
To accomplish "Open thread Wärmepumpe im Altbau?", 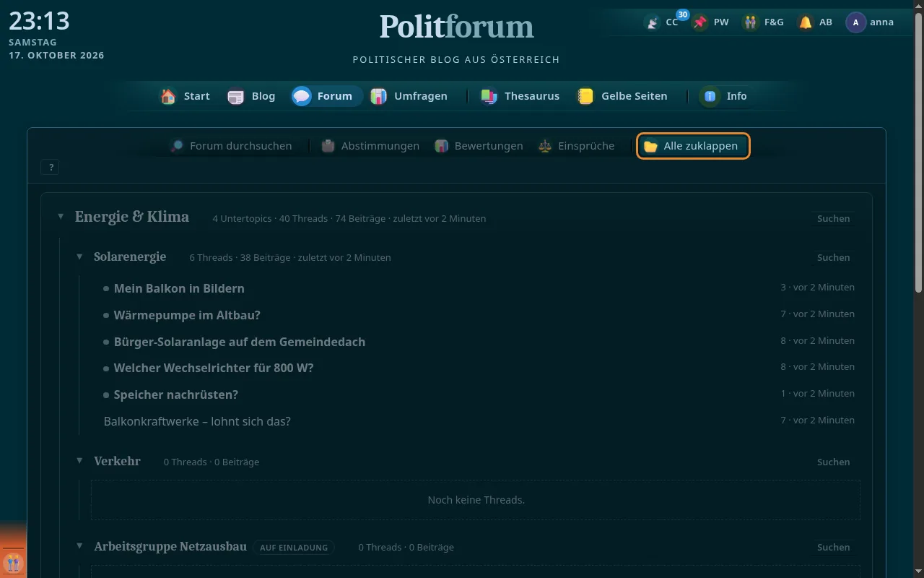I will (x=187, y=315).
